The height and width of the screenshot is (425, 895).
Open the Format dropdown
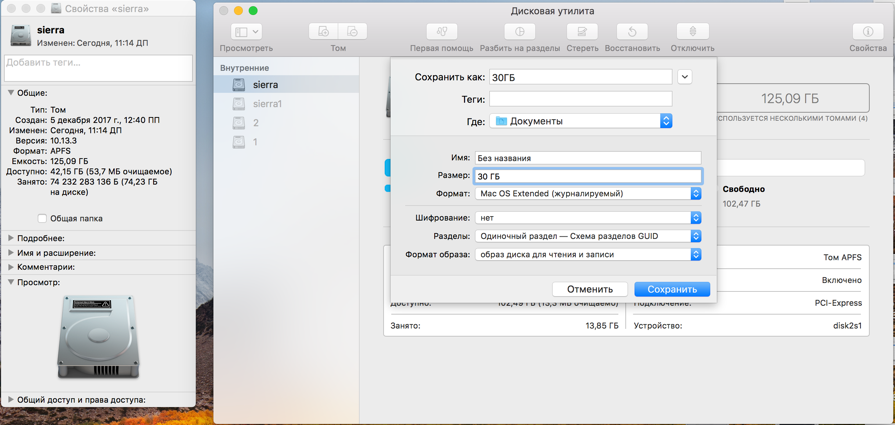588,194
